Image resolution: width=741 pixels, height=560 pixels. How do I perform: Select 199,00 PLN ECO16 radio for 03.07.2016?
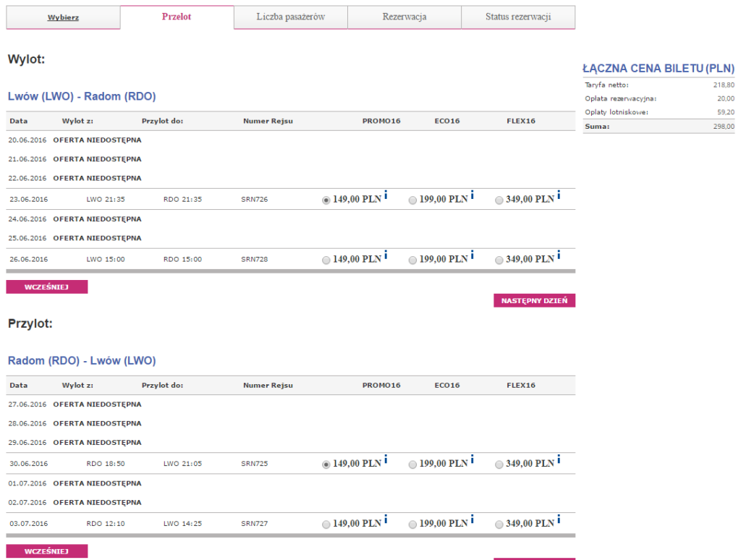click(x=412, y=525)
